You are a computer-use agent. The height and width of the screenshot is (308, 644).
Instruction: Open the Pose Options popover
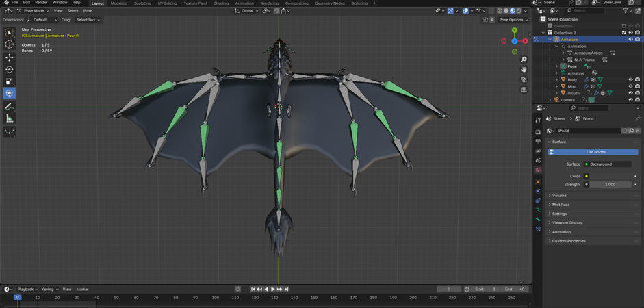point(512,20)
